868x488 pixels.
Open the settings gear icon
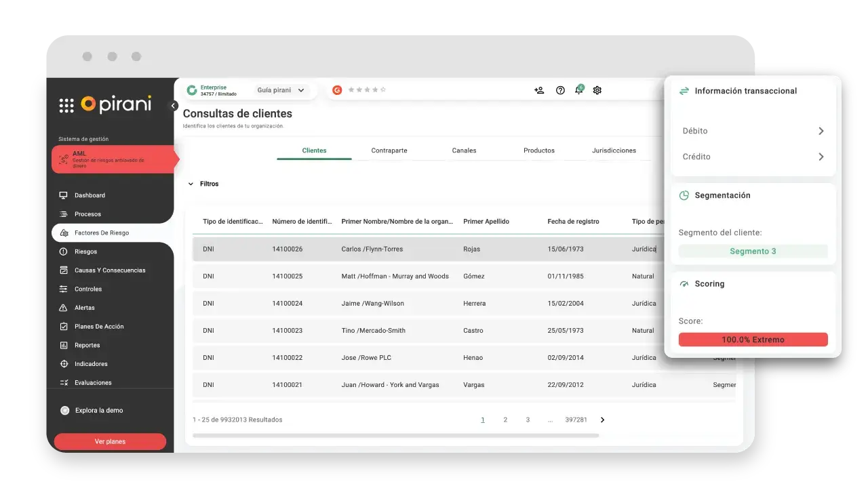(597, 90)
